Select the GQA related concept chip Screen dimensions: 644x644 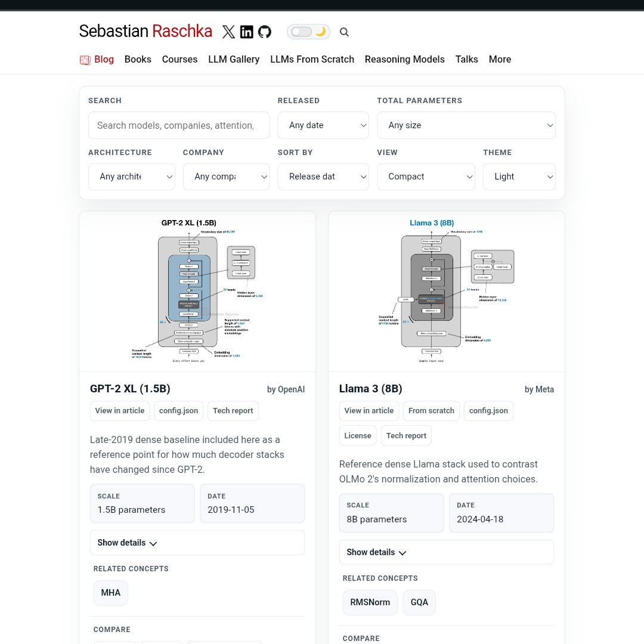click(x=419, y=602)
